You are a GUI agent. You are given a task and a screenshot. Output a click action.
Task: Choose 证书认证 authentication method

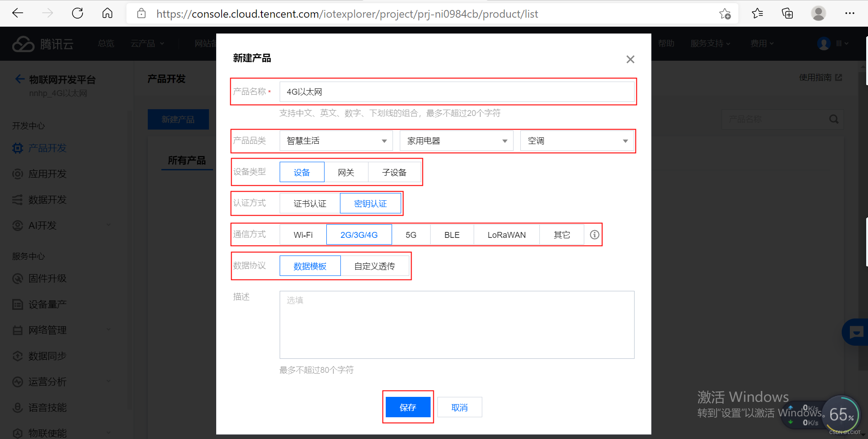[310, 203]
